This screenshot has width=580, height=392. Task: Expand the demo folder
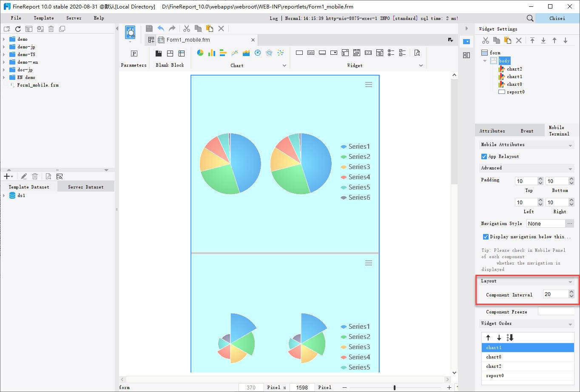4,39
